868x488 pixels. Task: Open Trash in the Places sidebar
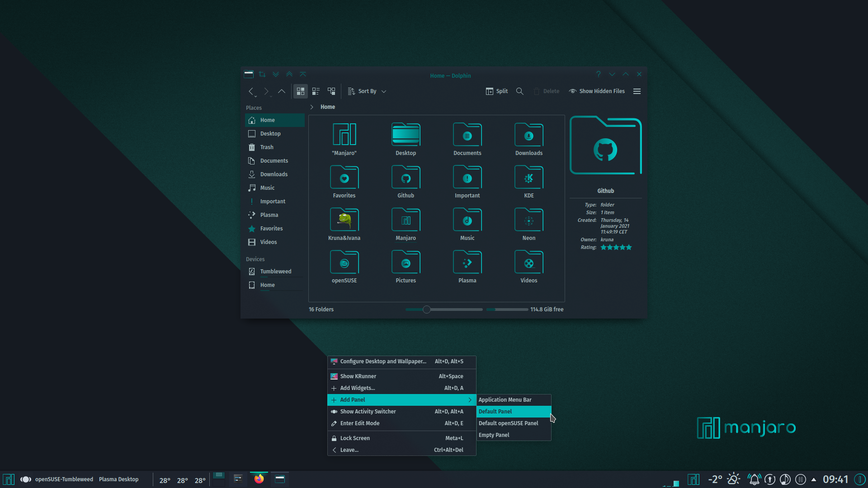[x=275, y=147]
